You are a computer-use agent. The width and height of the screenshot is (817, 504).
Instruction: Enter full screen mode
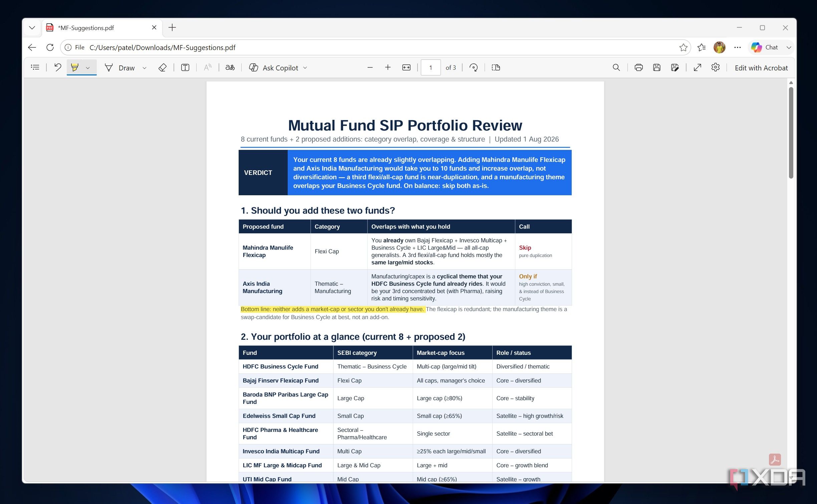697,68
